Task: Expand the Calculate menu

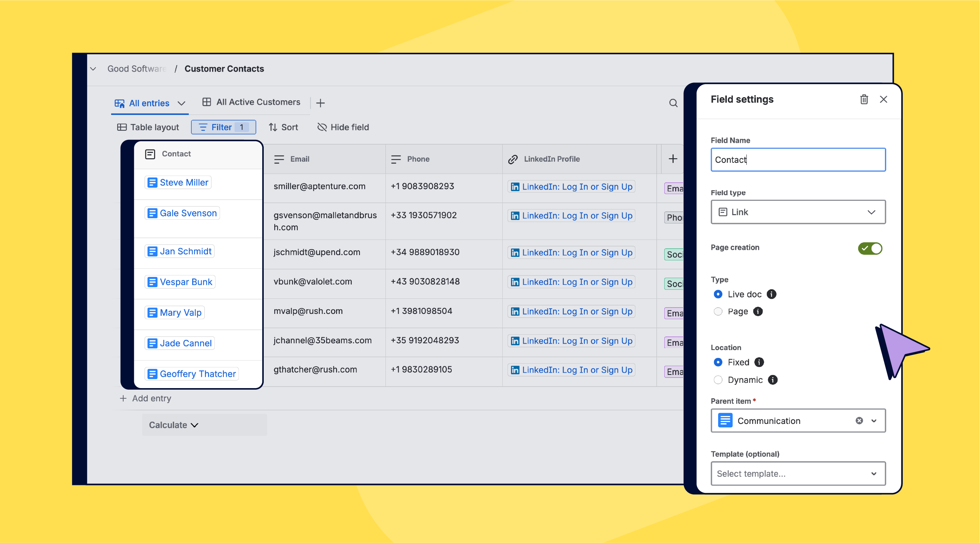Action: (x=173, y=425)
